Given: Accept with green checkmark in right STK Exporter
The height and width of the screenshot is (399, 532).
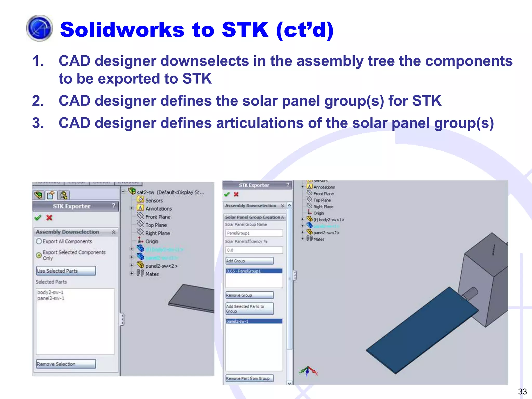Looking at the screenshot, I should 227,194.
